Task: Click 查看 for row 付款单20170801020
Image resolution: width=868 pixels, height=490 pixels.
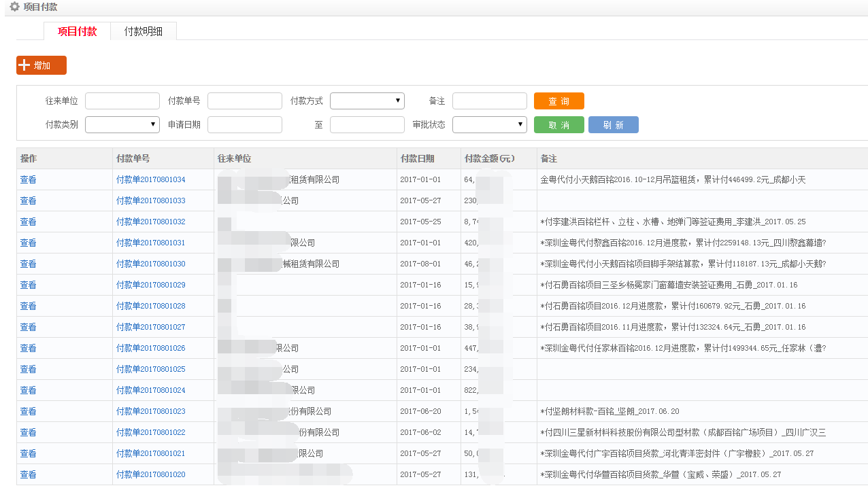Action: 28,475
